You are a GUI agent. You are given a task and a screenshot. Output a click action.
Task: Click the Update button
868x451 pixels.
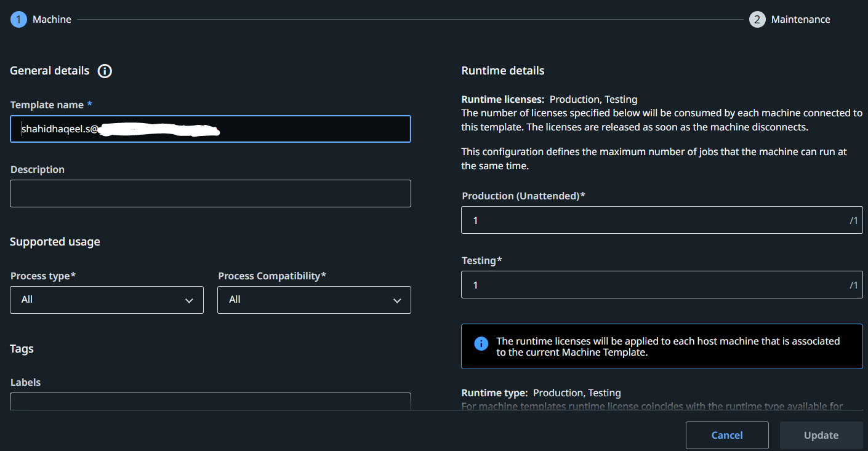click(x=821, y=435)
